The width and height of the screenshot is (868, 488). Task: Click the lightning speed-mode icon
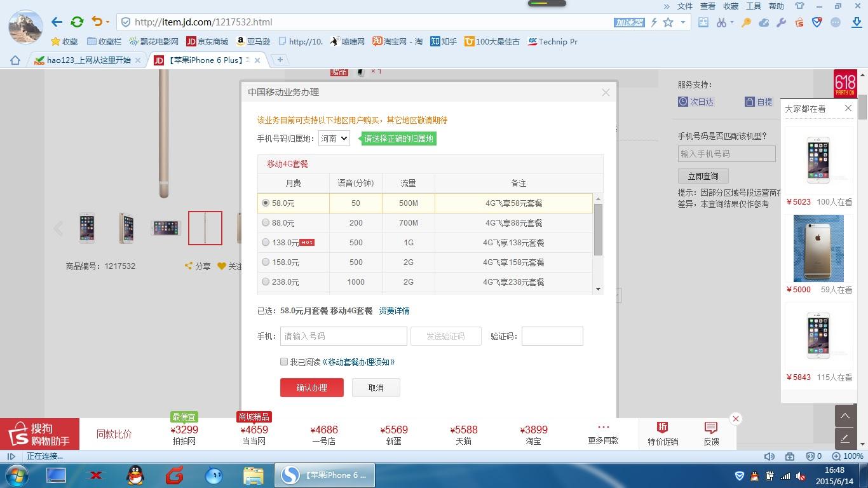654,22
